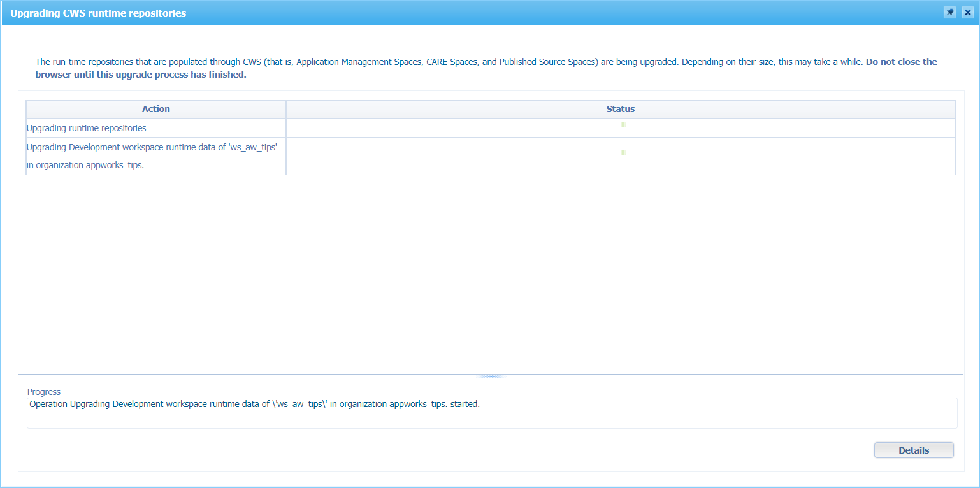980x488 pixels.
Task: Click the progress indicator for the ws_aw_tips row
Action: [x=624, y=153]
